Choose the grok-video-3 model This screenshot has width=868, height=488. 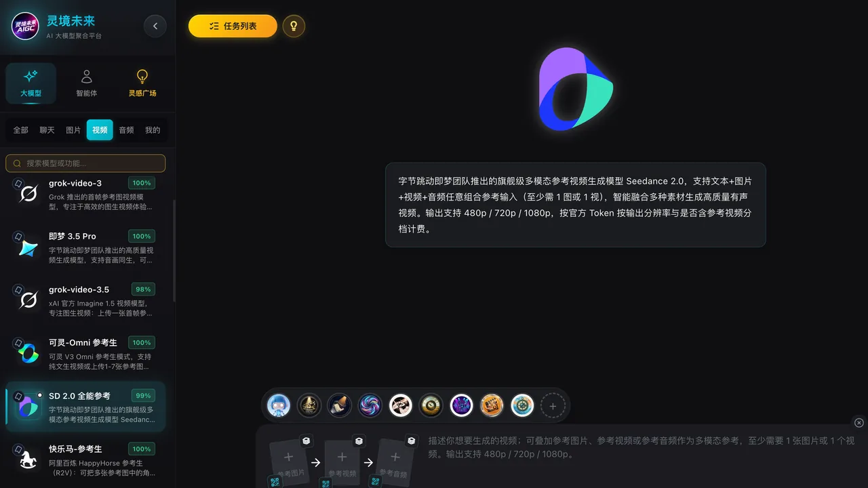[x=85, y=194]
